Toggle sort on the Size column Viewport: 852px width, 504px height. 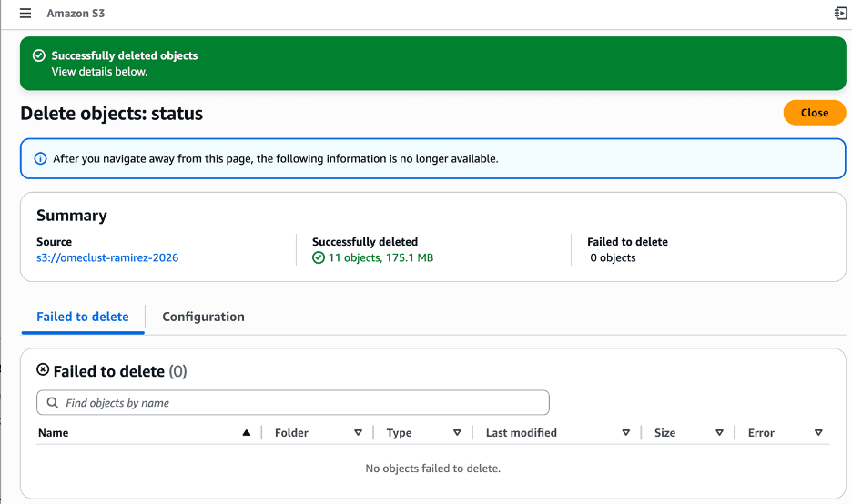pos(719,433)
